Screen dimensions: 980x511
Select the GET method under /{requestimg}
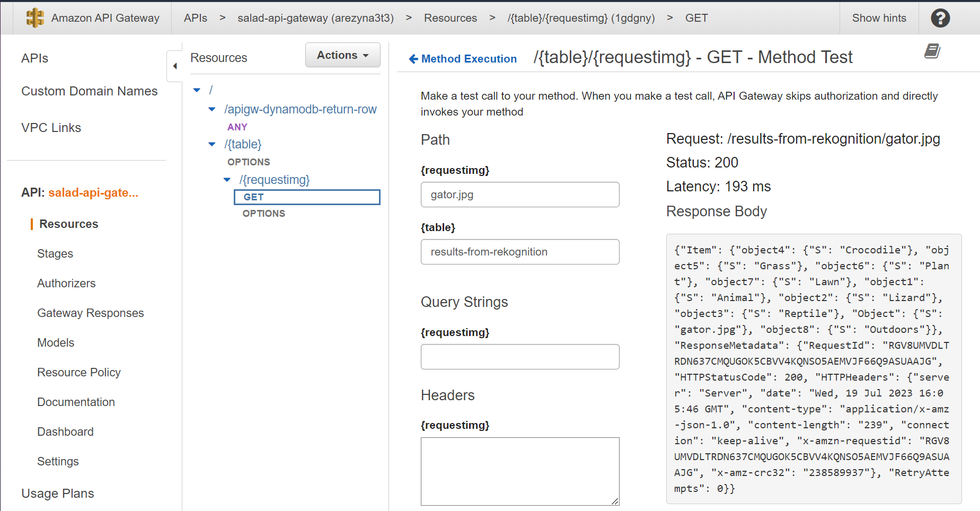(254, 197)
